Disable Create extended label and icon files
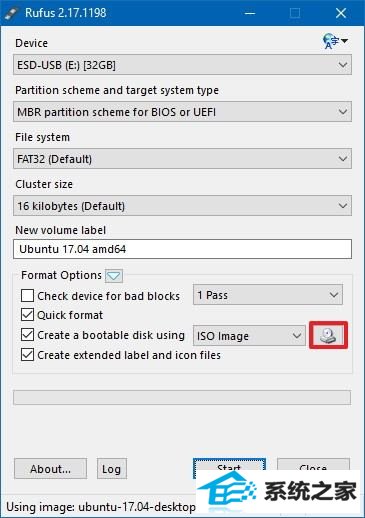365x518 pixels. tap(27, 355)
